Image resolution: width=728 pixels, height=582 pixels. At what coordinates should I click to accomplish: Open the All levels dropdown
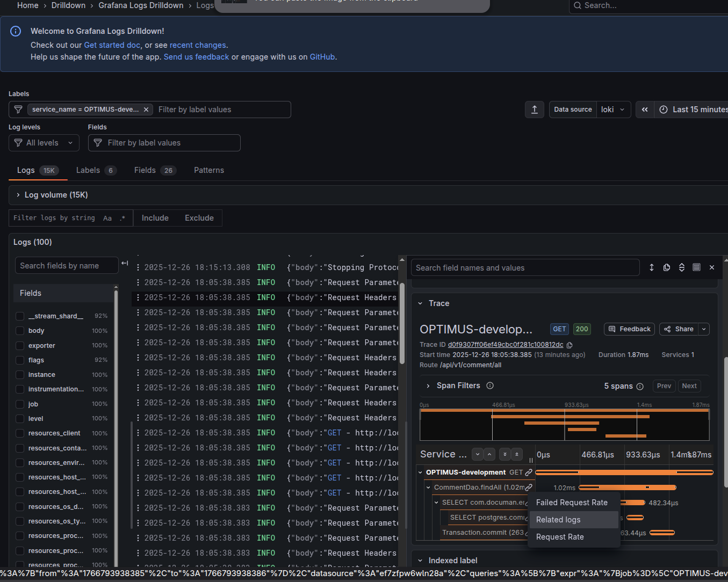coord(44,143)
